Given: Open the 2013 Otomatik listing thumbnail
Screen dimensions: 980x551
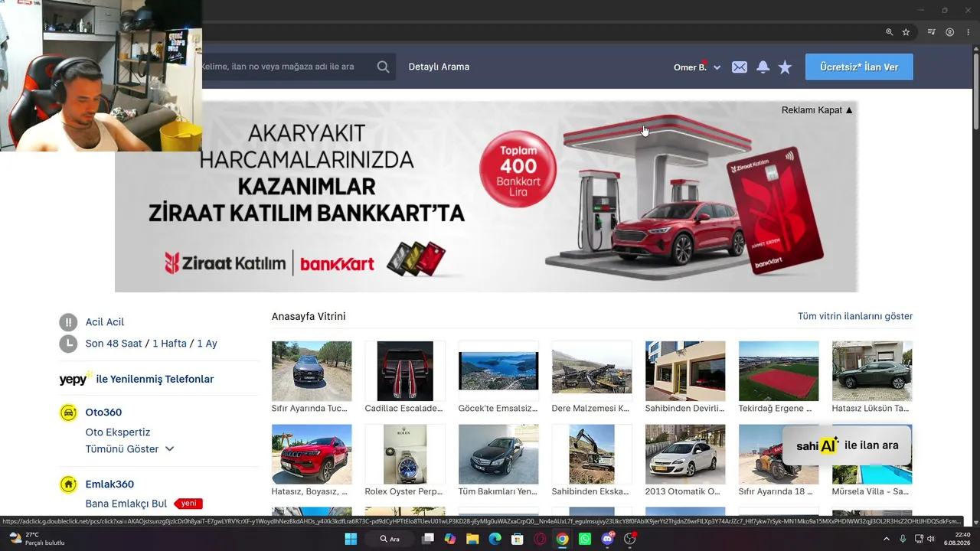Looking at the screenshot, I should click(685, 455).
